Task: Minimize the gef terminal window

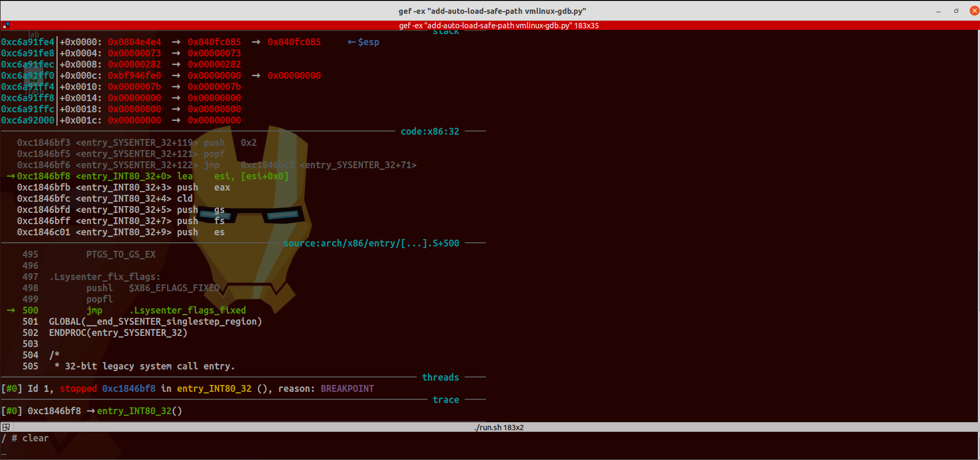Action: (x=938, y=11)
